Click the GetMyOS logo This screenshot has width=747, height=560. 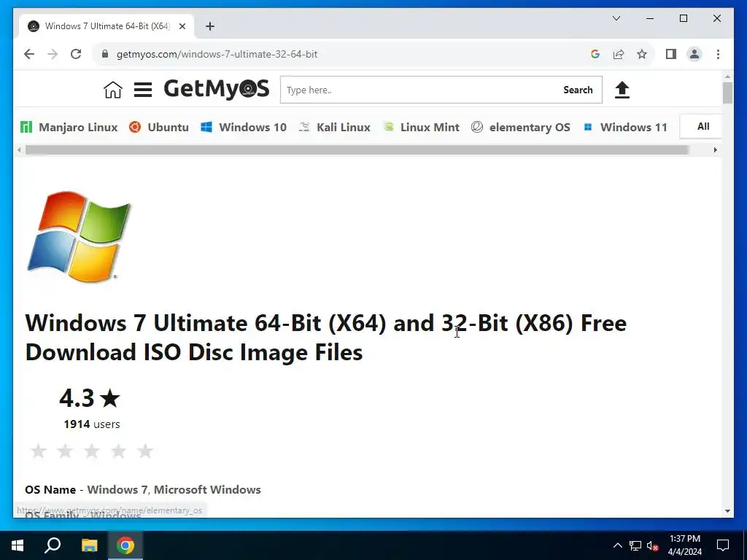pos(217,89)
